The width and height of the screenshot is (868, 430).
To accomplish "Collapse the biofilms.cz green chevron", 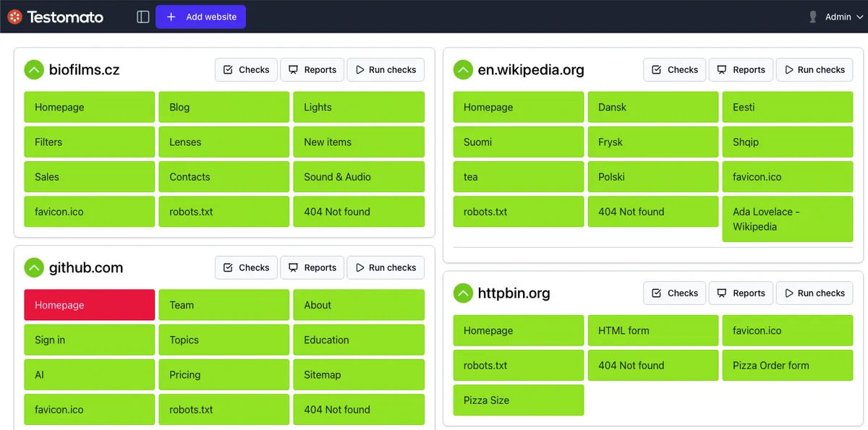I will [x=34, y=70].
